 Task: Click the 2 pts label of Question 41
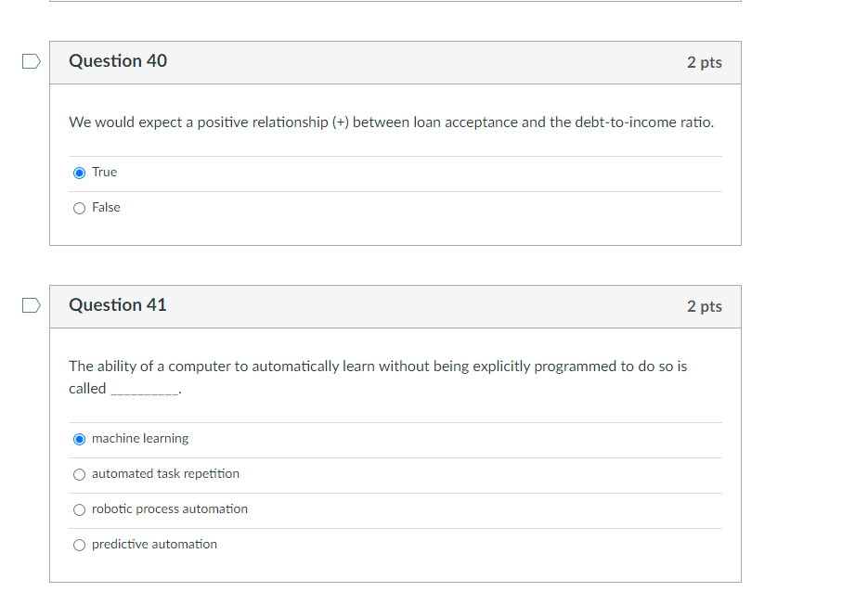pos(704,306)
